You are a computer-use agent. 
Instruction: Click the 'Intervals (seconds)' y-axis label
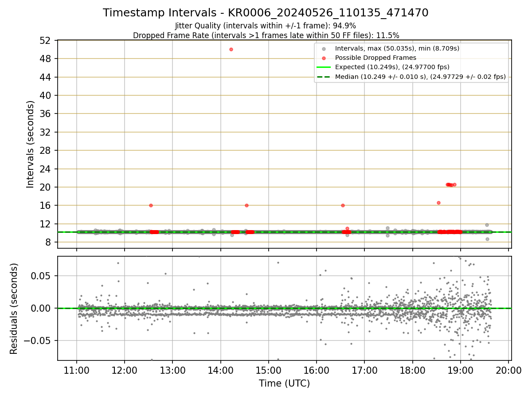click(30, 144)
